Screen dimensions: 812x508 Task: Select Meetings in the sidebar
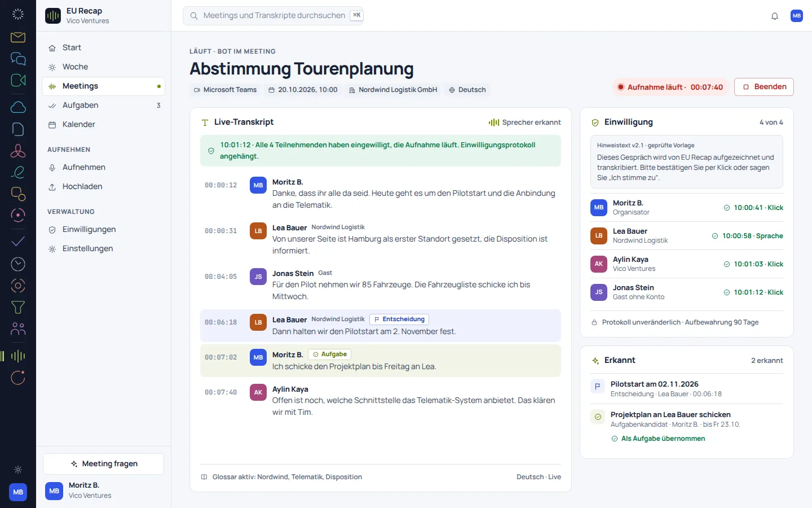(104, 86)
